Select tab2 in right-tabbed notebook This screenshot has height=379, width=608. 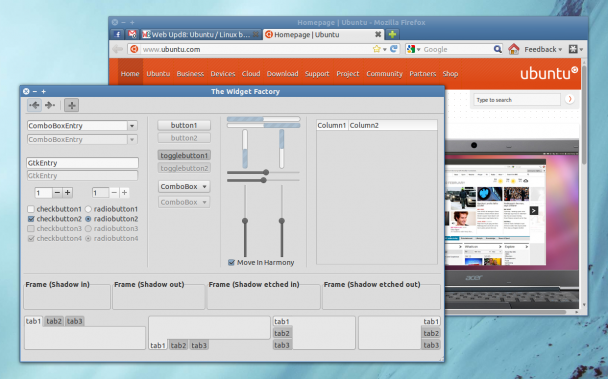click(431, 333)
